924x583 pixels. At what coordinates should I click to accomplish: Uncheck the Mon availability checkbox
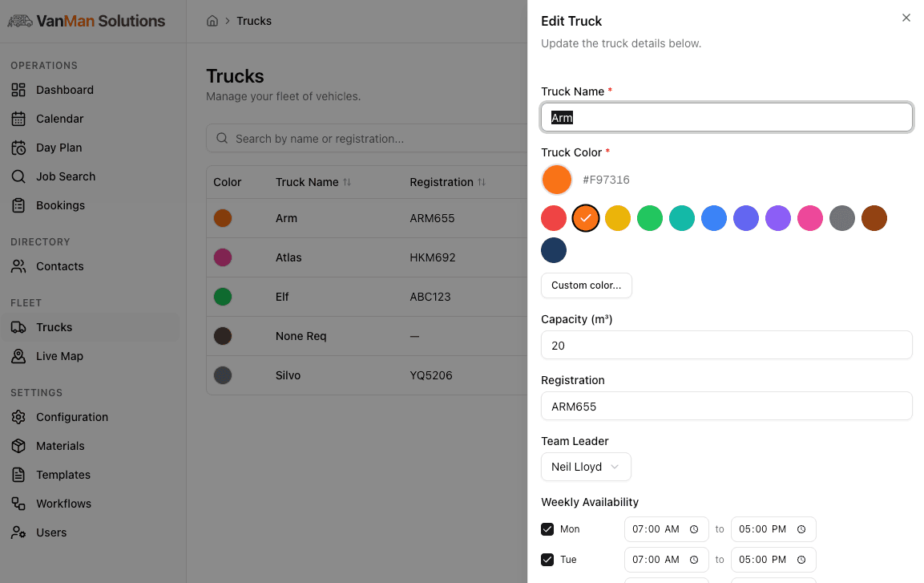(547, 529)
